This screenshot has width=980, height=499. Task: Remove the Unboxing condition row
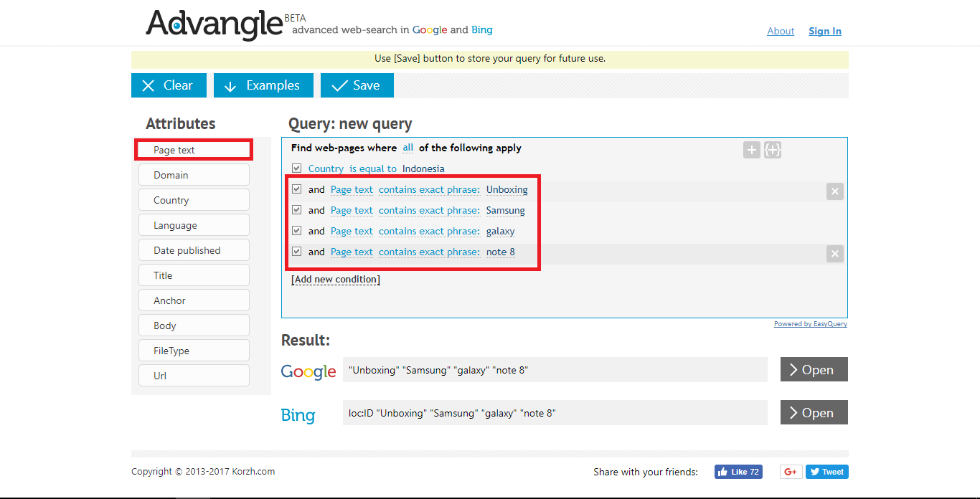click(x=834, y=191)
